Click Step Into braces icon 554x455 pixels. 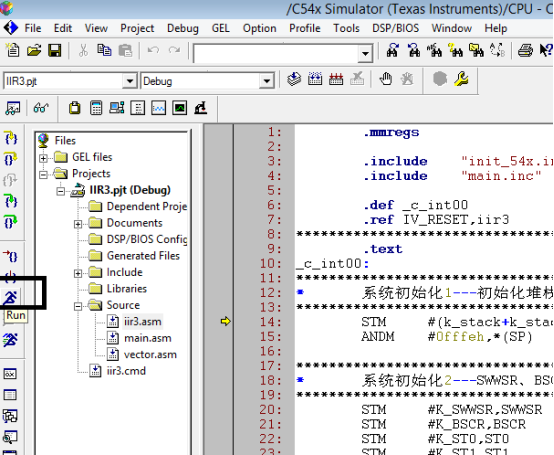[11, 138]
